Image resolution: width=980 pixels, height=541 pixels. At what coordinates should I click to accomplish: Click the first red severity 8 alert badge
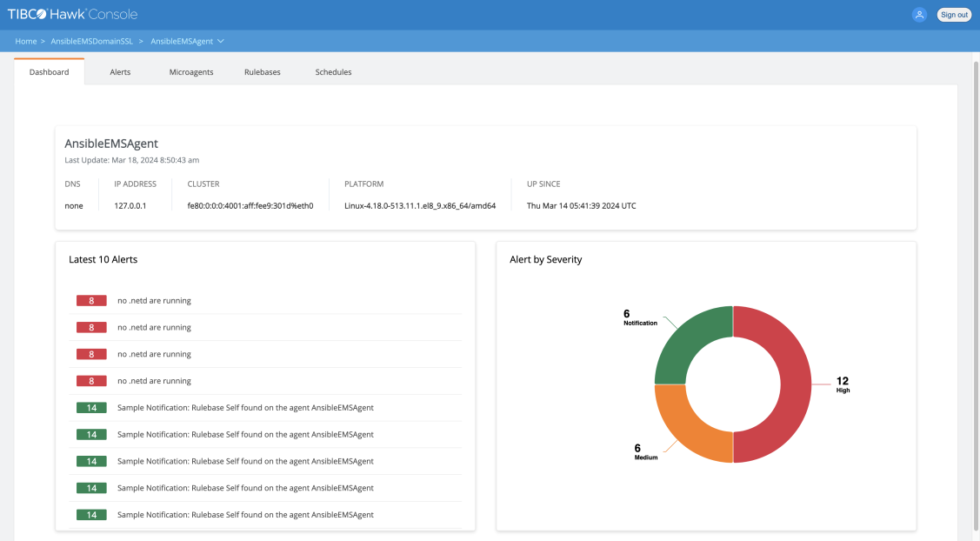click(x=91, y=301)
